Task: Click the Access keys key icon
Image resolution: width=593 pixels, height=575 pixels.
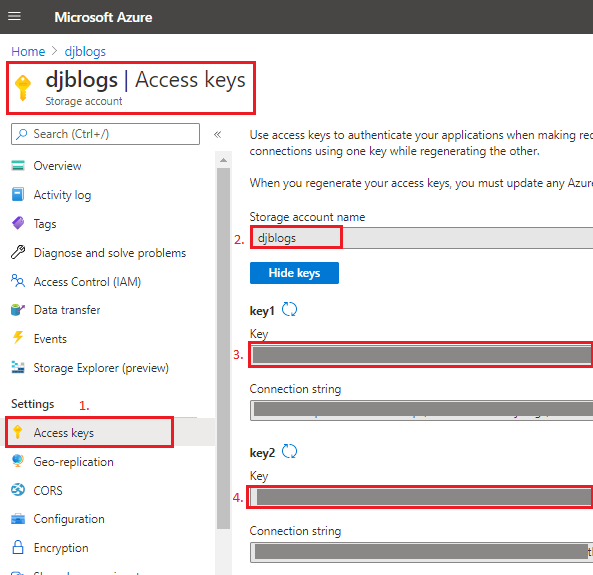Action: click(x=17, y=432)
